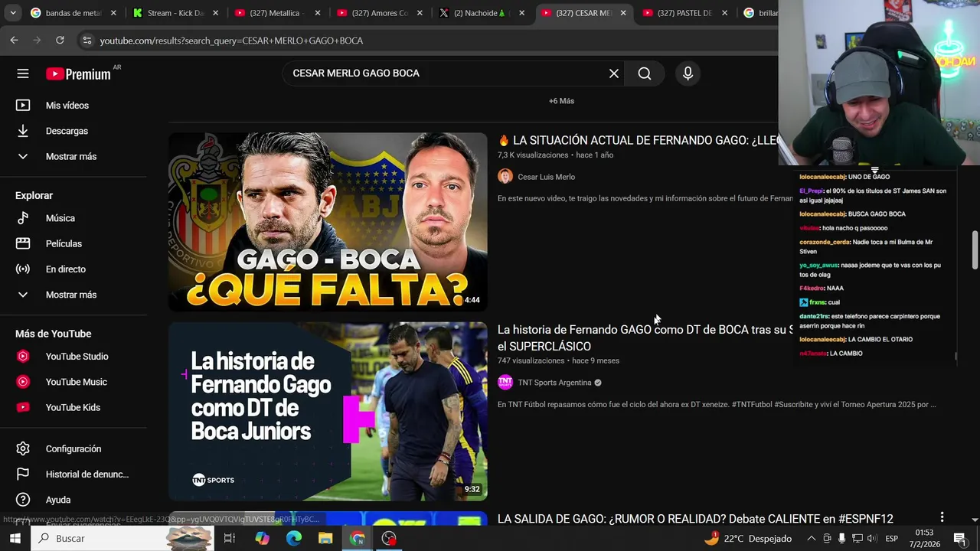Open the Copilot taskbar icon
Screen dimensions: 980x551
pos(262,539)
